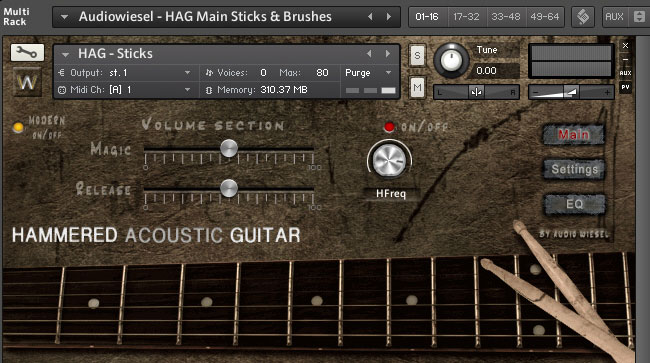Switch to the 17-32 channel page
This screenshot has height=363, width=650.
click(x=466, y=17)
